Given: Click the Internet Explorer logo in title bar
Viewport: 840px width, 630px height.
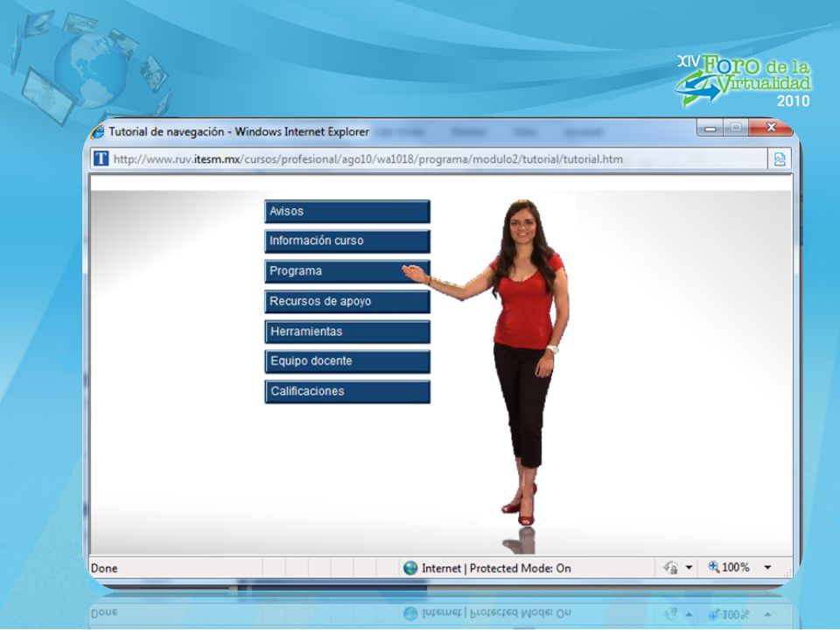Looking at the screenshot, I should click(x=97, y=132).
